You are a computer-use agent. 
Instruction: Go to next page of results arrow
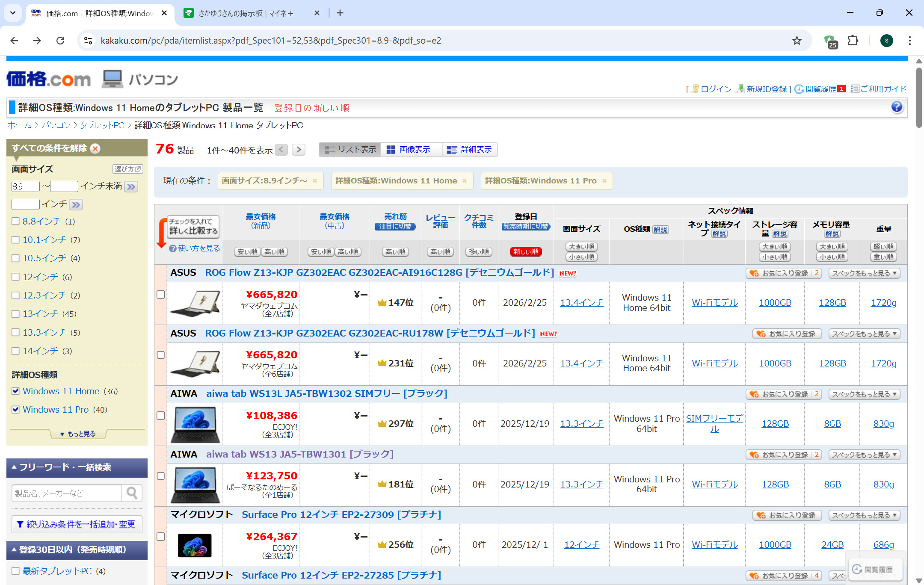pos(299,150)
